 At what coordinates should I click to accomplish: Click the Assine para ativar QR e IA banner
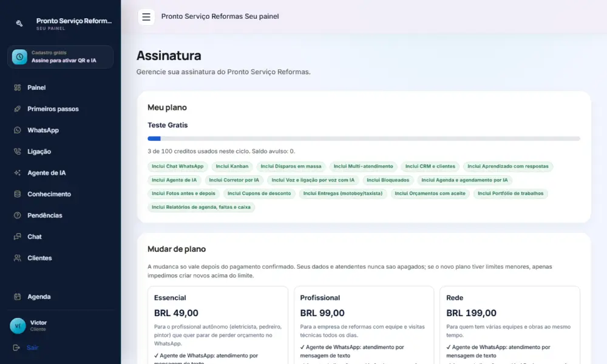(60, 57)
